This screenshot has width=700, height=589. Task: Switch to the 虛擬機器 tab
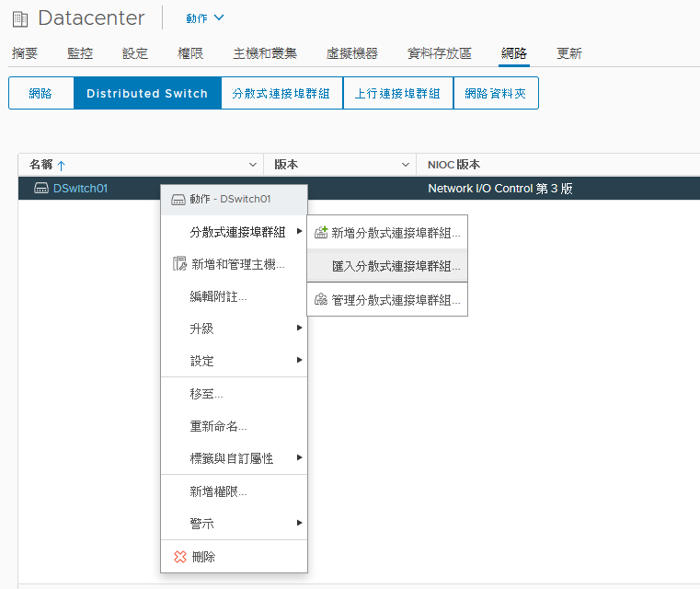click(x=351, y=53)
